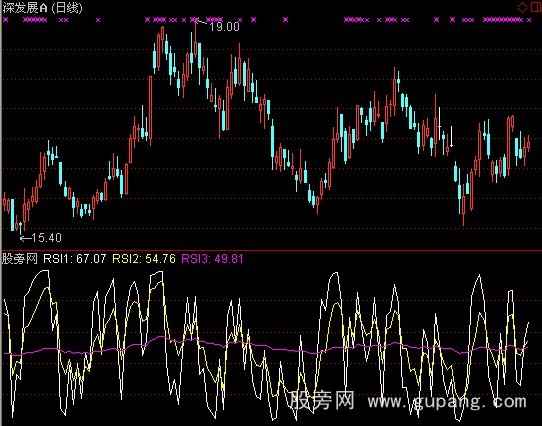Select the RSI1: 67.07 indicator value
This screenshot has height=426, width=542.
pos(75,259)
